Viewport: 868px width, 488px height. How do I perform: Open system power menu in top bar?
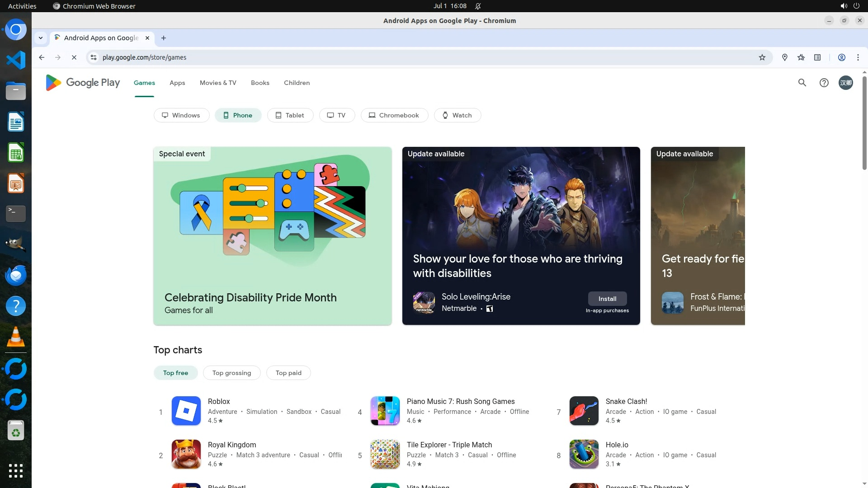coord(856,6)
